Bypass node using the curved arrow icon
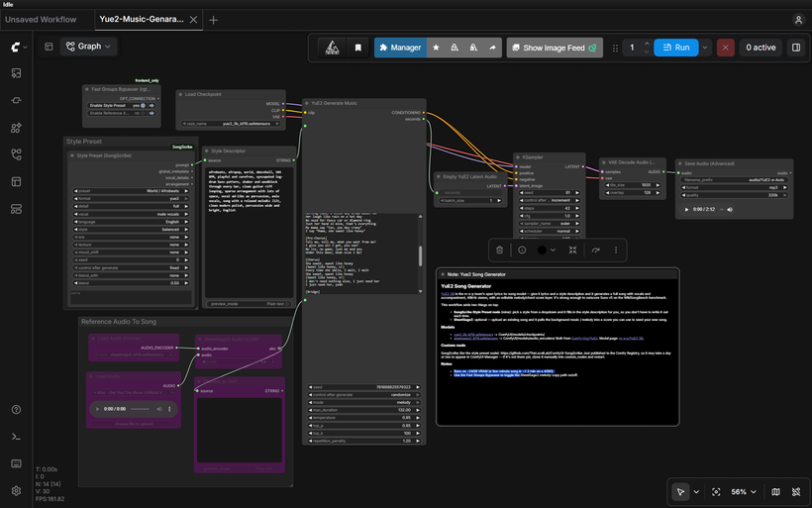Image resolution: width=812 pixels, height=508 pixels. 596,251
